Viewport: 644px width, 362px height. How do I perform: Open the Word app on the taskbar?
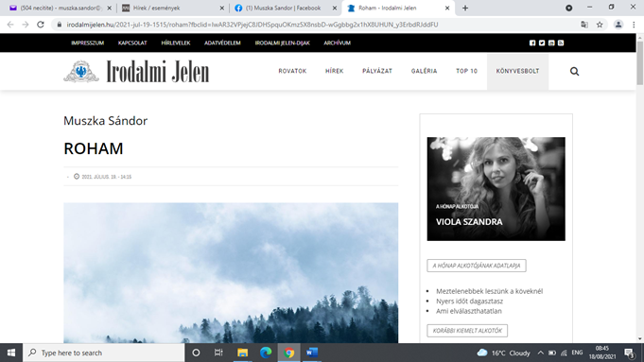pos(312,353)
